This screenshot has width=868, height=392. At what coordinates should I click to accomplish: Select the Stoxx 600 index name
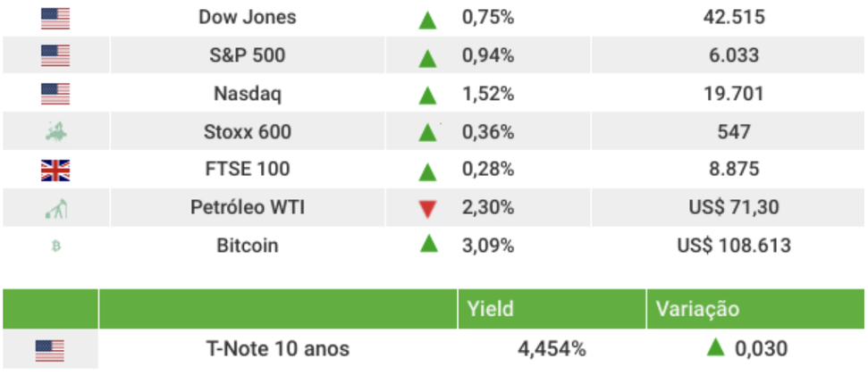click(248, 132)
